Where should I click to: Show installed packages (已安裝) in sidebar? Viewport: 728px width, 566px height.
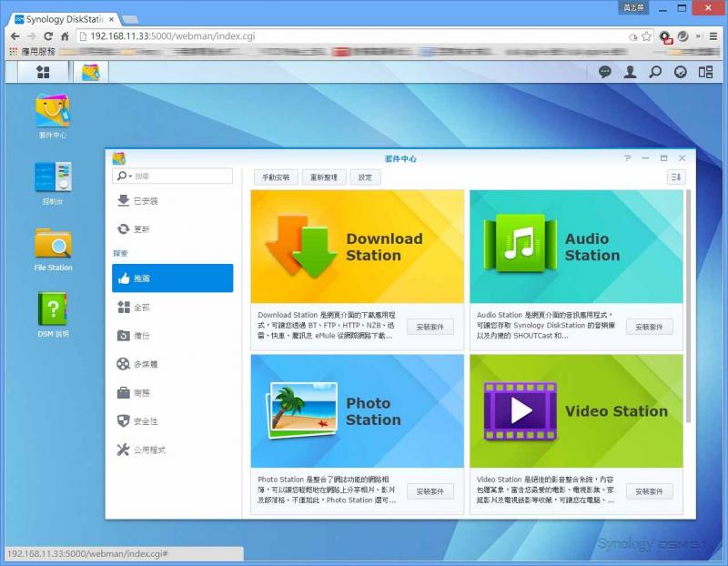(x=172, y=200)
